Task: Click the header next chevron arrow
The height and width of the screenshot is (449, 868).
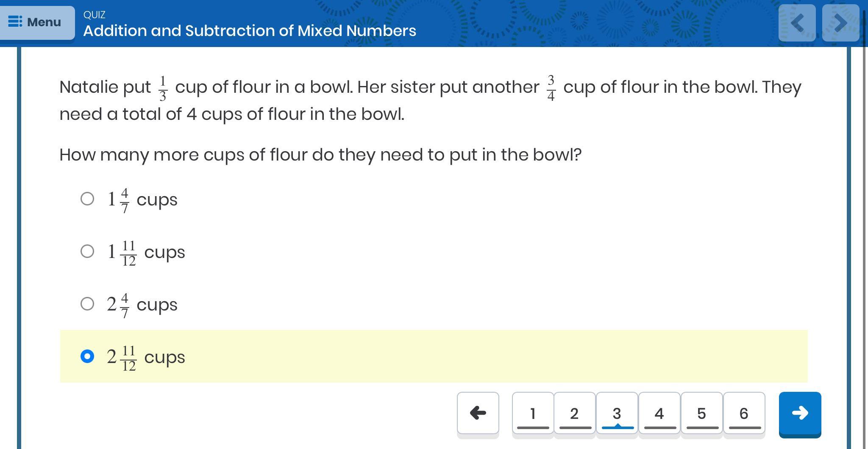Action: pos(840,23)
